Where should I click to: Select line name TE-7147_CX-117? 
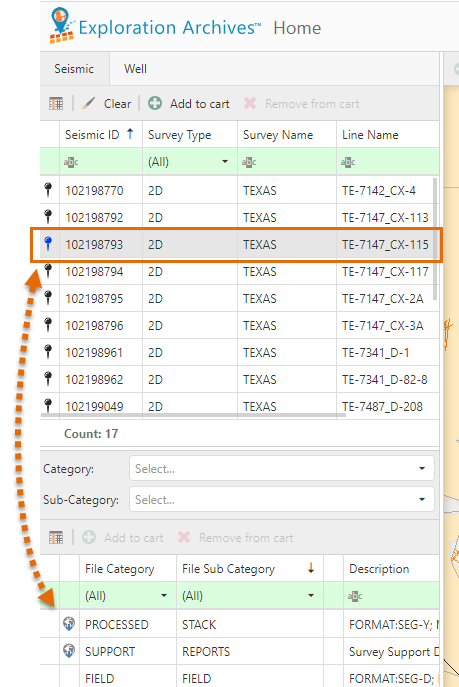point(385,272)
